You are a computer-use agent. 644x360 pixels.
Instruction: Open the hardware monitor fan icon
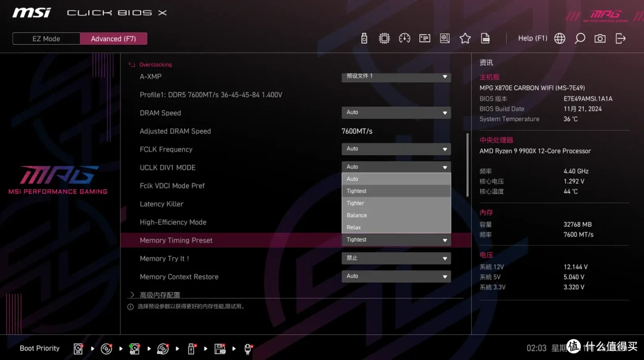tap(445, 38)
